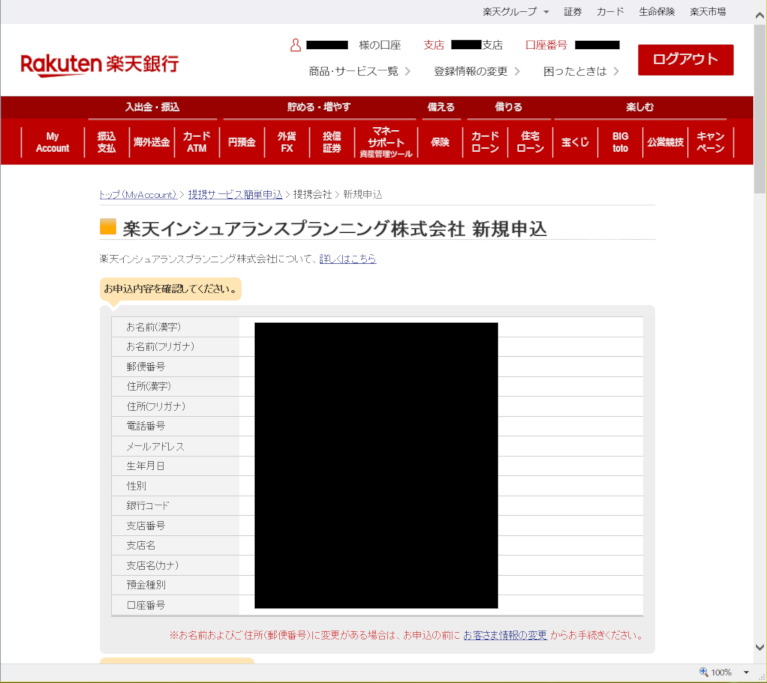Open the 生命保険 link in top bar
The height and width of the screenshot is (683, 767).
[656, 12]
